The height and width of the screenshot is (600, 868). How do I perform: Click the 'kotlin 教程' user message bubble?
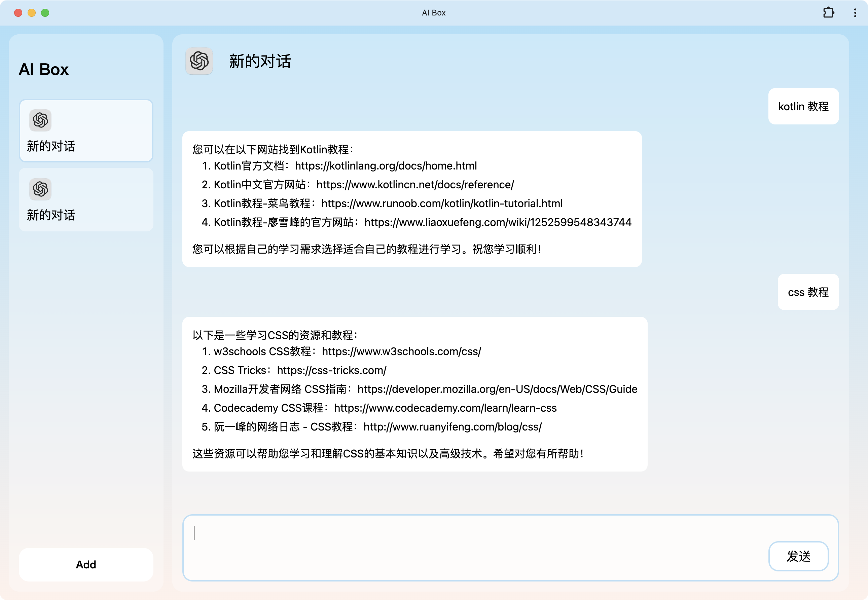tap(803, 106)
